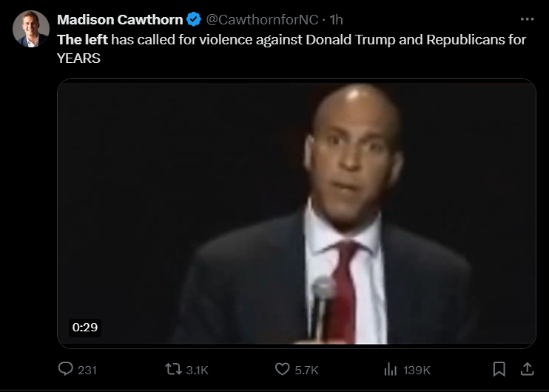Open the three-dot more options menu
This screenshot has height=392, width=549.
(x=527, y=19)
